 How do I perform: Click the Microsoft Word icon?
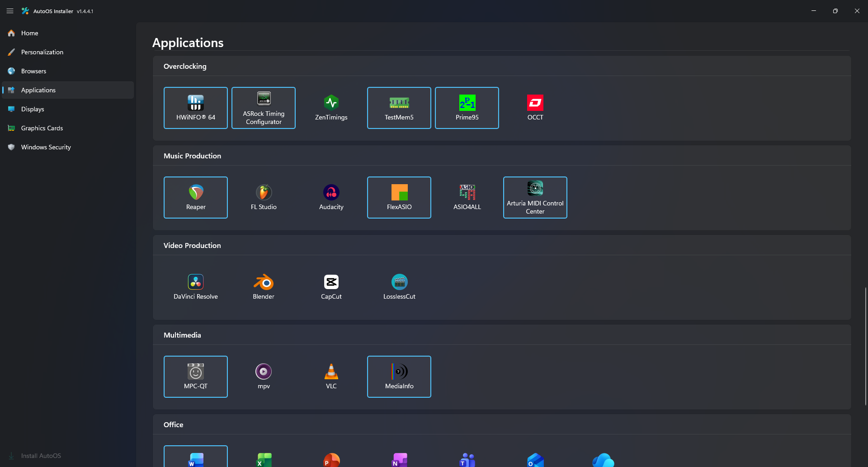coord(196,460)
